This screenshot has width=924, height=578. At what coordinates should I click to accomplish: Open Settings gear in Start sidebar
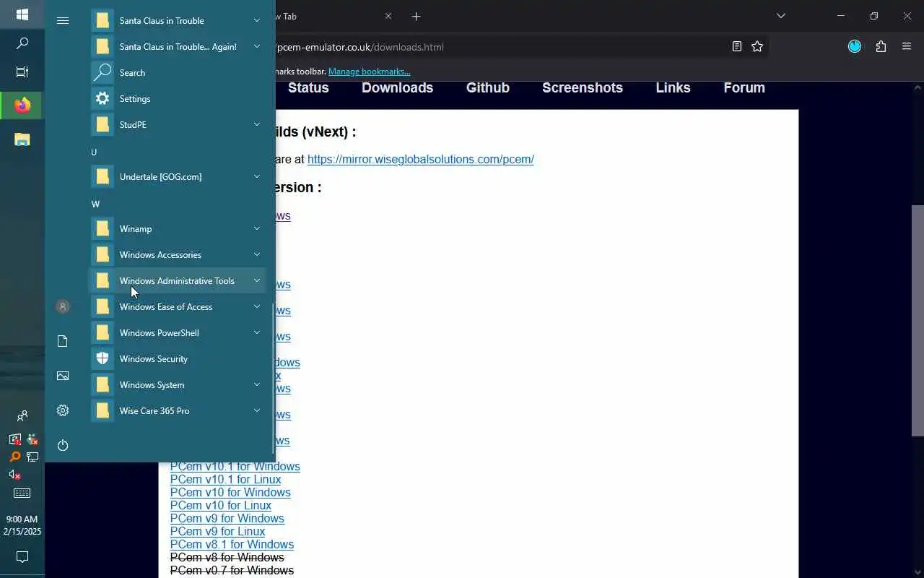pos(63,410)
